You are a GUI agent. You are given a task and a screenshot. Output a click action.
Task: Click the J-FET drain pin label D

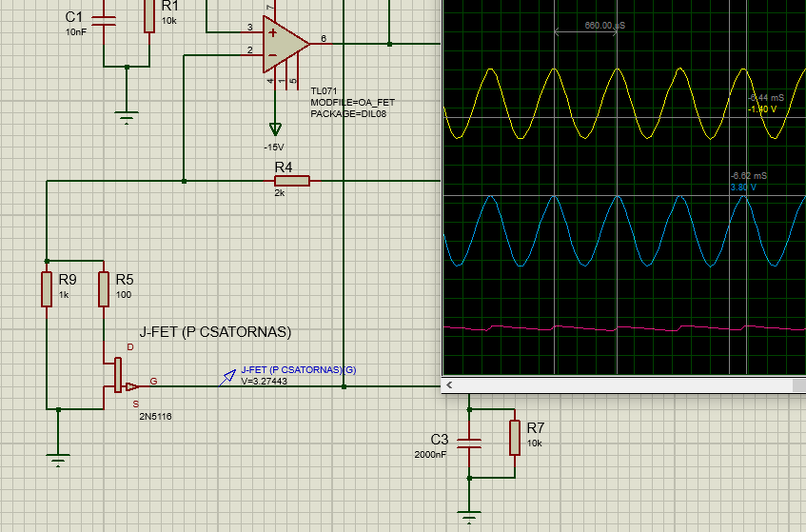[x=130, y=347]
